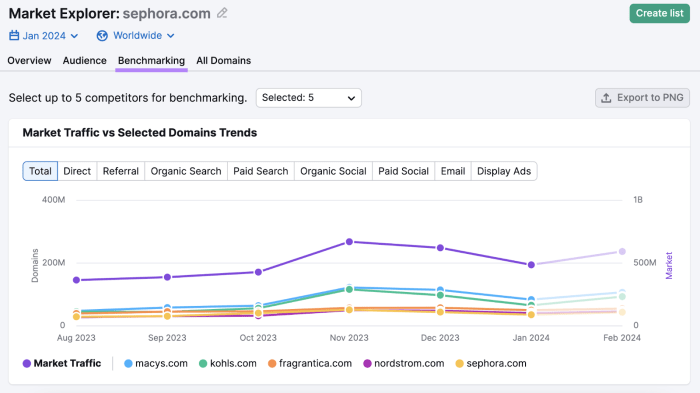Toggle fragrantica.com legend series
Viewport: 700px width, 393px height.
(x=310, y=364)
